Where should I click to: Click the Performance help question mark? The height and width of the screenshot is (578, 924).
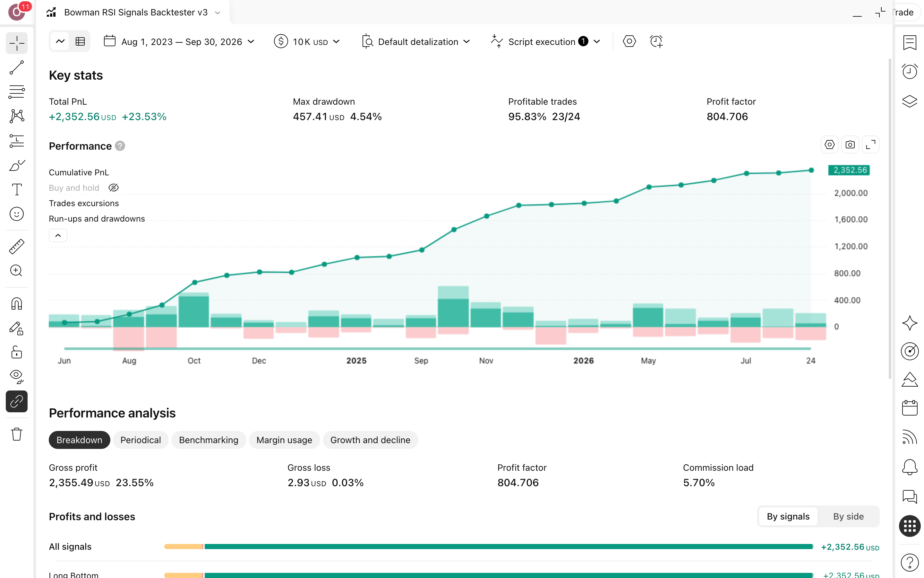coord(120,146)
